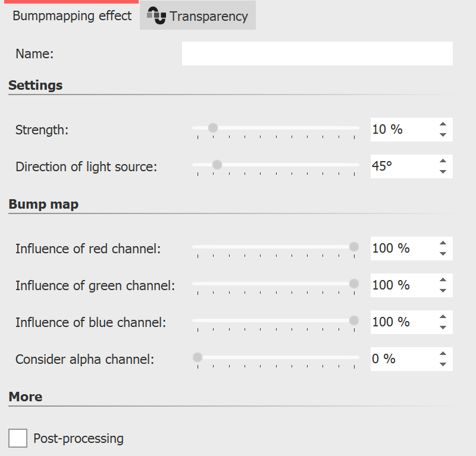Image resolution: width=476 pixels, height=456 pixels.
Task: Click the Name input field
Action: tap(317, 54)
